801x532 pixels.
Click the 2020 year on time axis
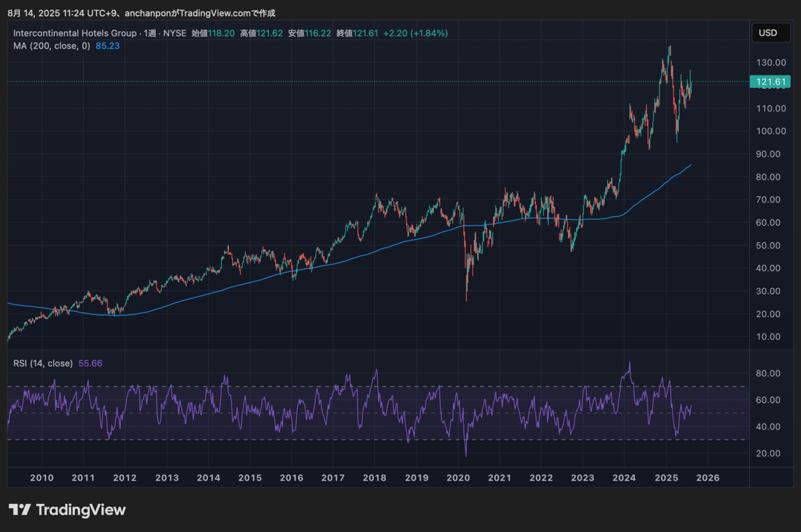click(x=458, y=478)
